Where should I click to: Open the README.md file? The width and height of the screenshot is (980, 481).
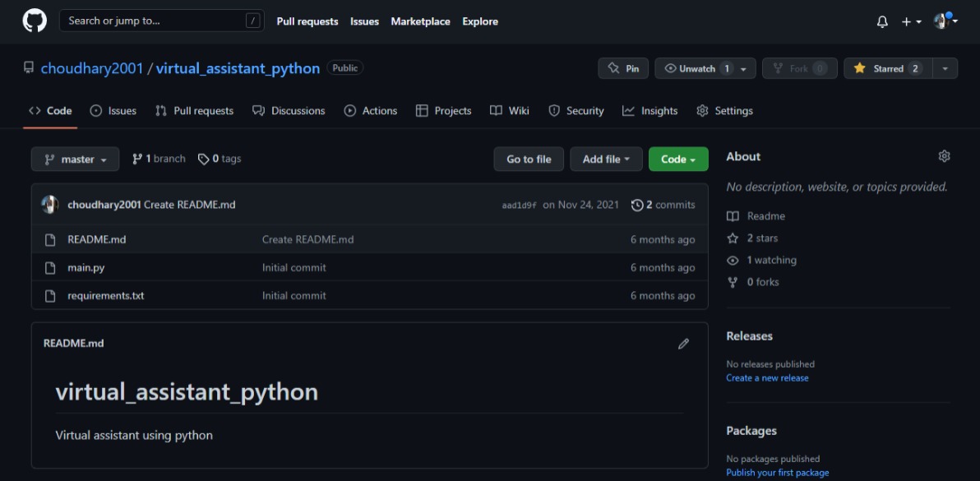(x=97, y=239)
